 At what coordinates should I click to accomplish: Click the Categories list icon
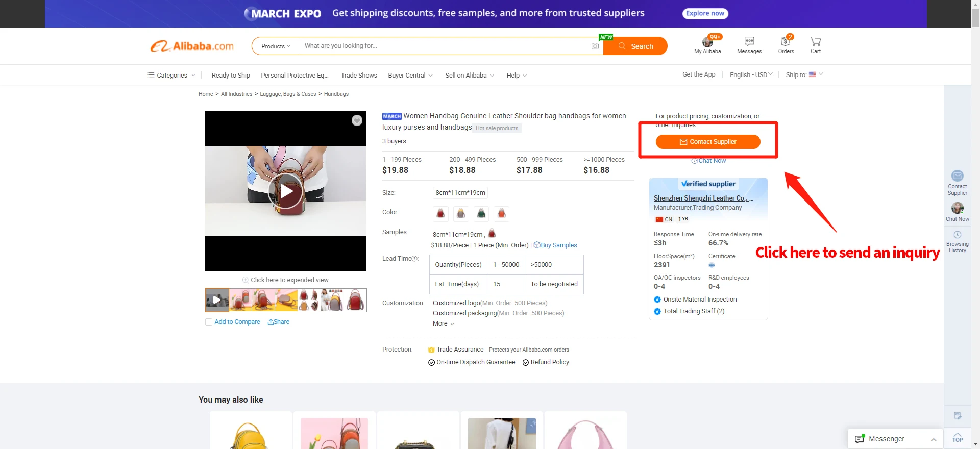click(151, 75)
